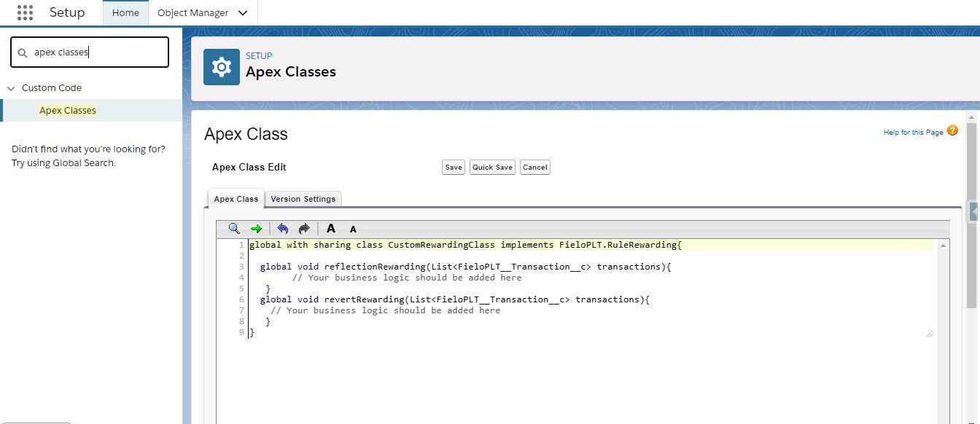Viewport: 980px width, 424px height.
Task: Click the green Go To Line arrow
Action: click(x=256, y=229)
